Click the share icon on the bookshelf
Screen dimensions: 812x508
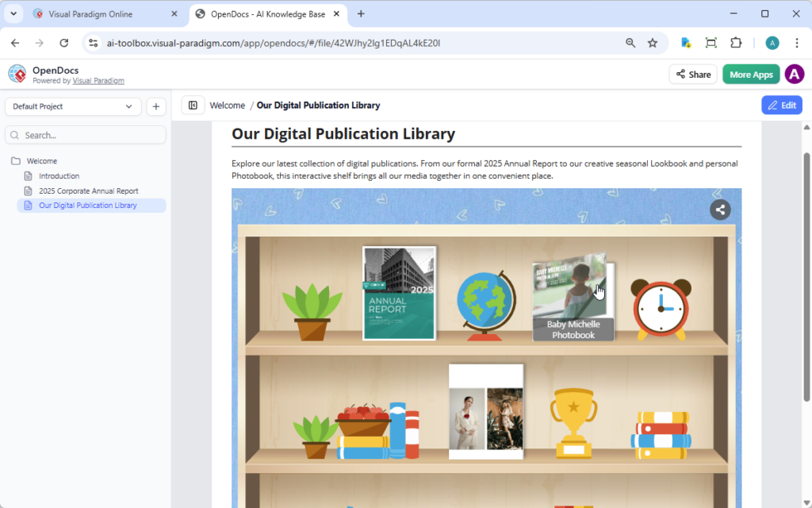[720, 210]
